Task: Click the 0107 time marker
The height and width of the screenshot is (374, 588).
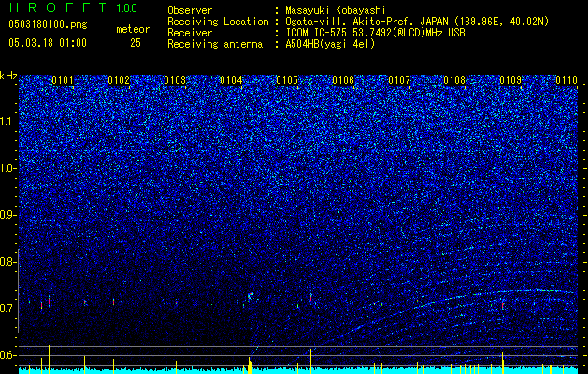Action: tap(399, 80)
